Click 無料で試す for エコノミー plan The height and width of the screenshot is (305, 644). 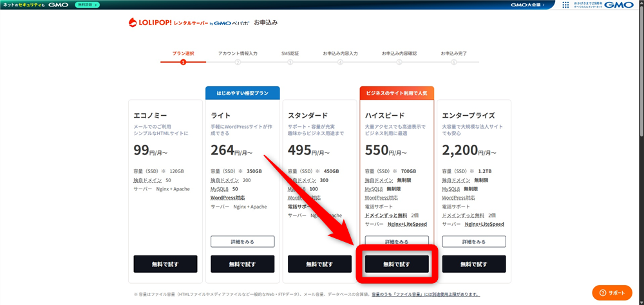point(166,264)
